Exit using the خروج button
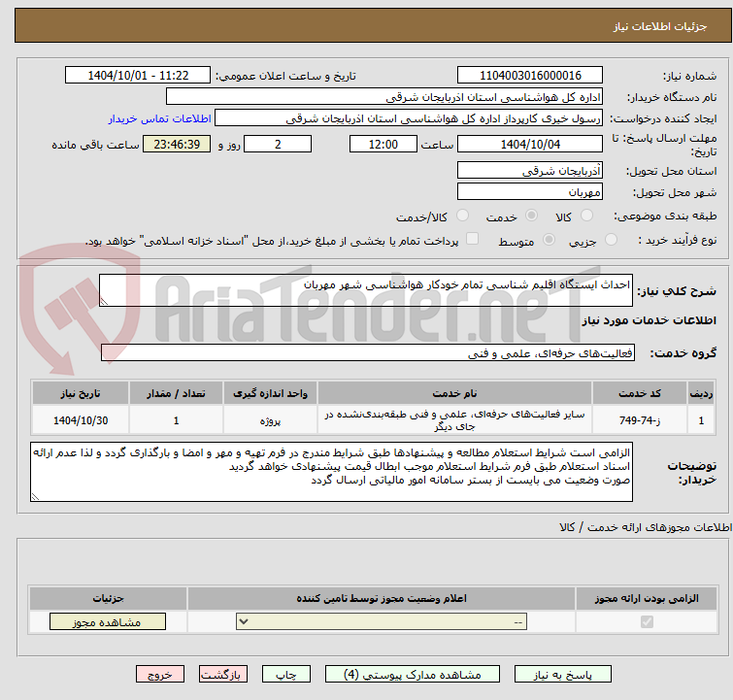This screenshot has height=700, width=733. [x=160, y=675]
